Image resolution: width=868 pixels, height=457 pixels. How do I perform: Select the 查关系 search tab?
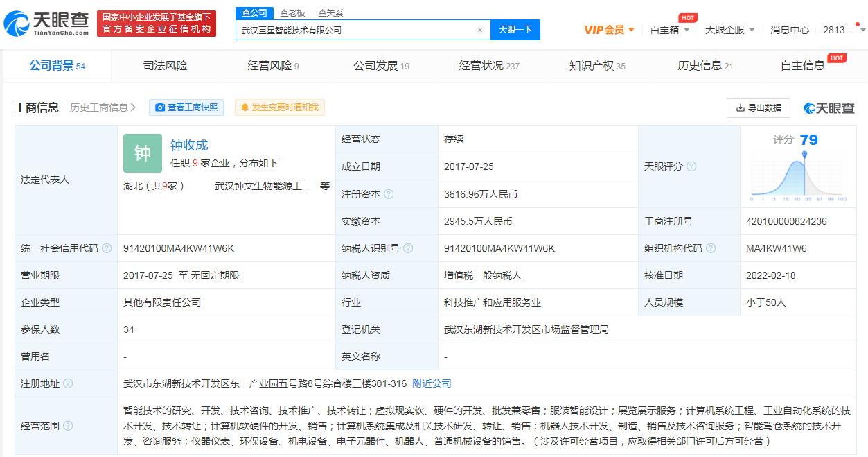[330, 13]
